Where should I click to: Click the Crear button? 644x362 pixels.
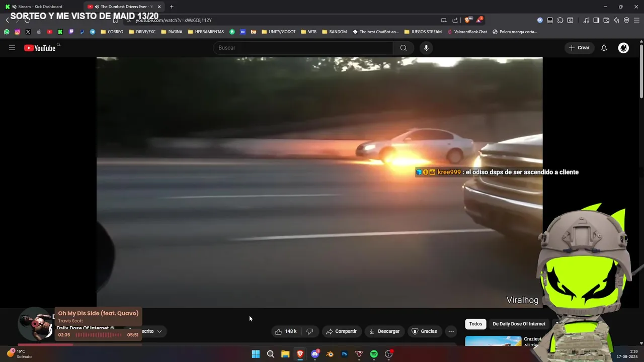(579, 48)
